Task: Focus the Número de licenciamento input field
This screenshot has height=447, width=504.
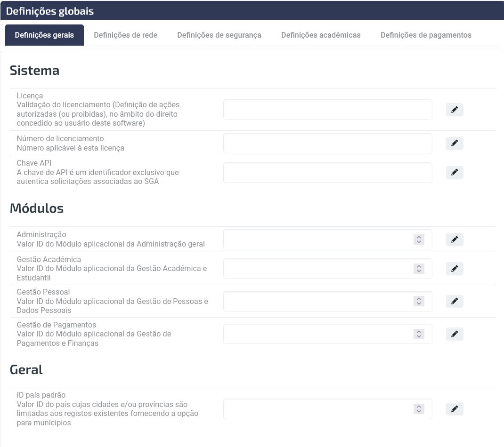Action: 327,143
